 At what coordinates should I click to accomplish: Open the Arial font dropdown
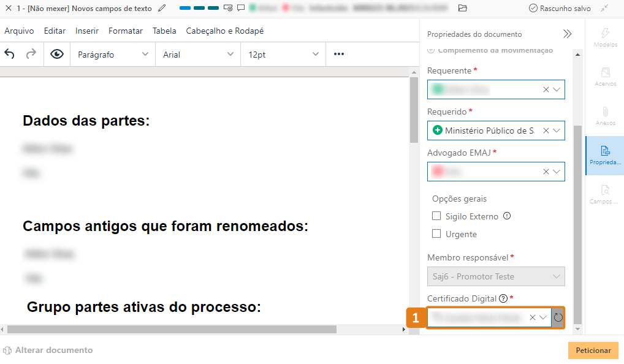point(198,55)
